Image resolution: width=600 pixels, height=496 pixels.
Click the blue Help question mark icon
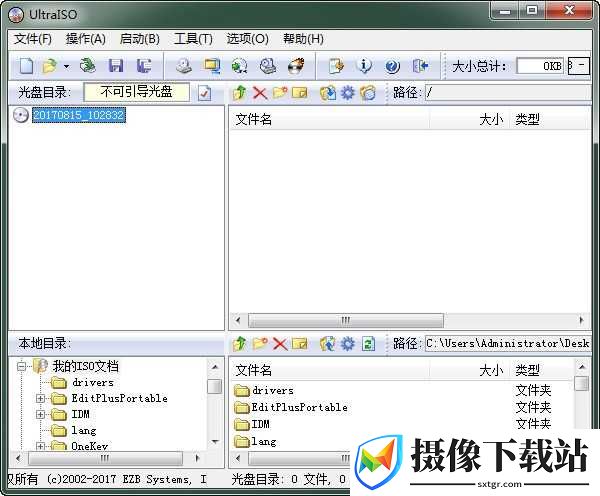[x=392, y=66]
